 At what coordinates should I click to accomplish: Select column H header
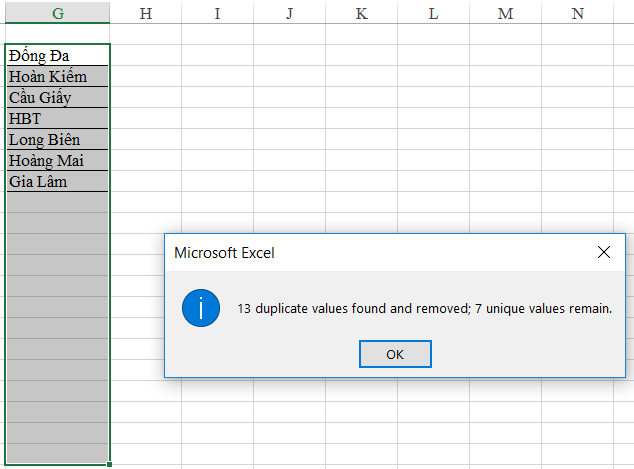coord(146,12)
